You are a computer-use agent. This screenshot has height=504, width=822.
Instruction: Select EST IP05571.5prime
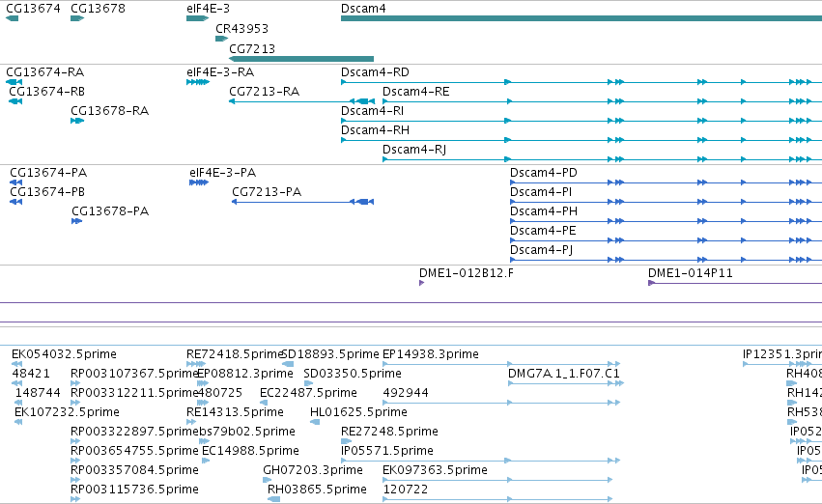point(481,461)
